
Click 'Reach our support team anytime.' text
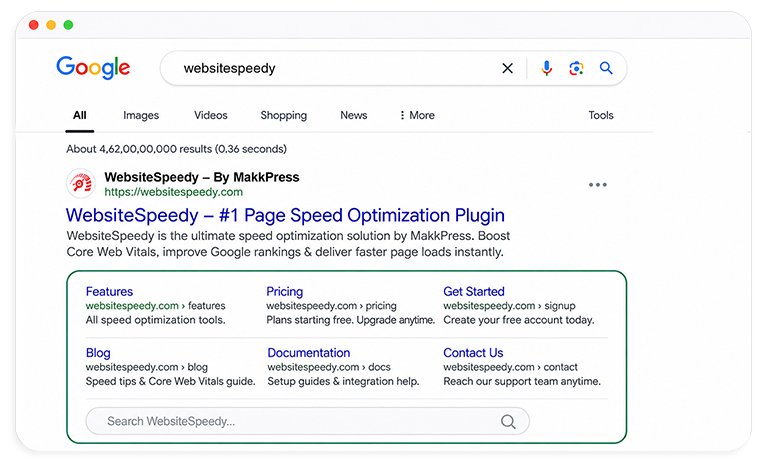click(522, 381)
